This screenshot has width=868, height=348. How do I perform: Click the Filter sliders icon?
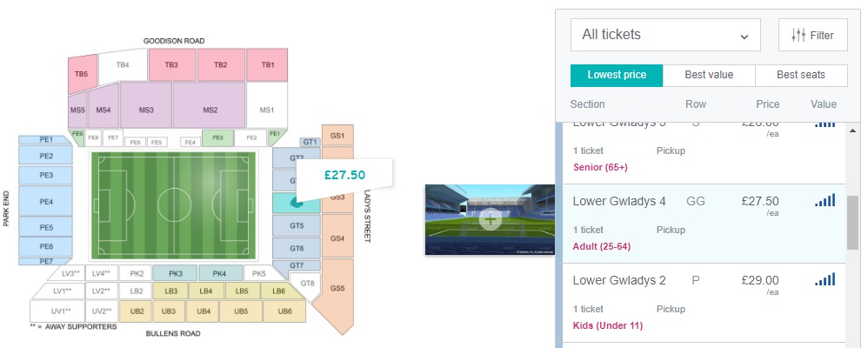click(798, 36)
